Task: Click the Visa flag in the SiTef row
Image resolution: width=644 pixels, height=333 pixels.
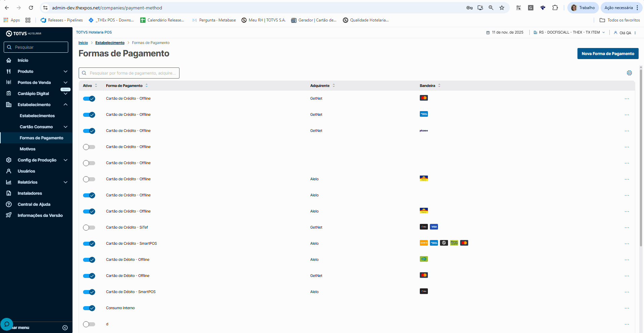Action: pyautogui.click(x=434, y=227)
